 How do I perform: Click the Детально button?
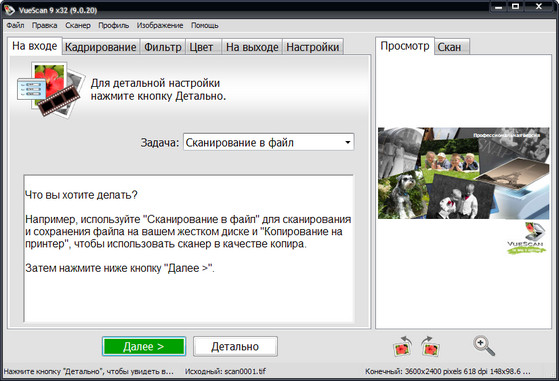pyautogui.click(x=235, y=346)
